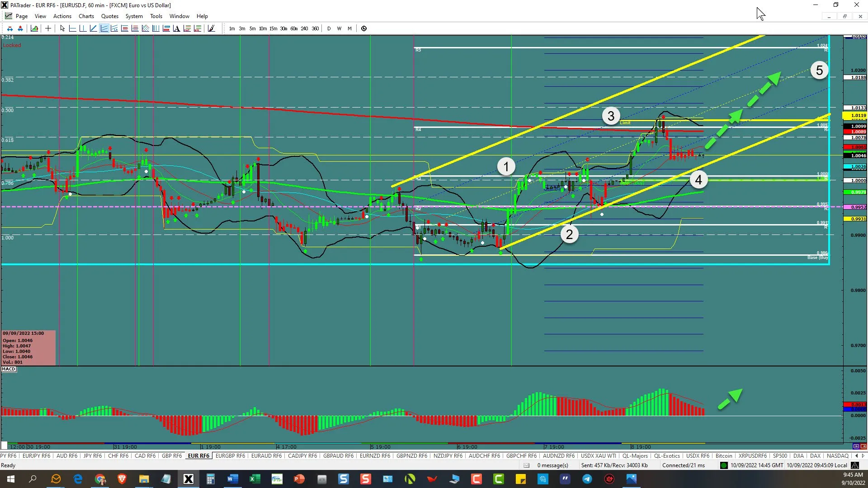Screen dimensions: 868x488
Task: Click the MACD indicator label
Action: pyautogui.click(x=9, y=369)
